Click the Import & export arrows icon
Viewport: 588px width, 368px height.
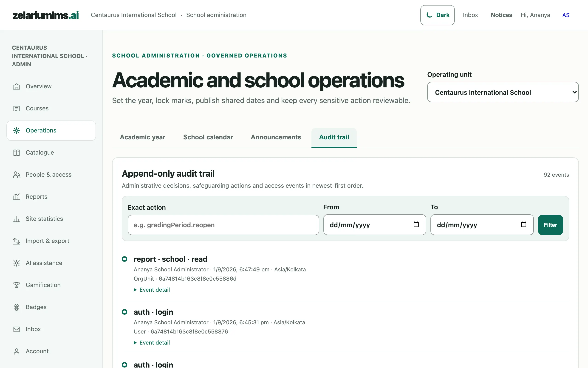pos(17,241)
